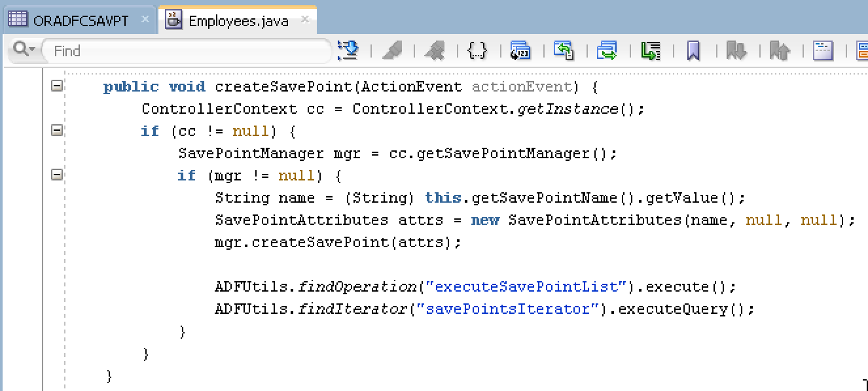
Task: Collapse the if (mgr != null) code block
Action: tap(56, 175)
